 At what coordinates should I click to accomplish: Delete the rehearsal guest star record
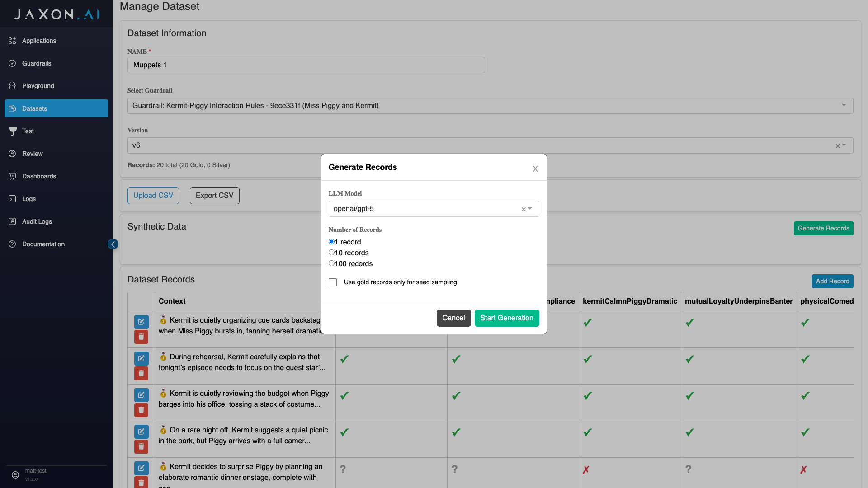coord(141,373)
